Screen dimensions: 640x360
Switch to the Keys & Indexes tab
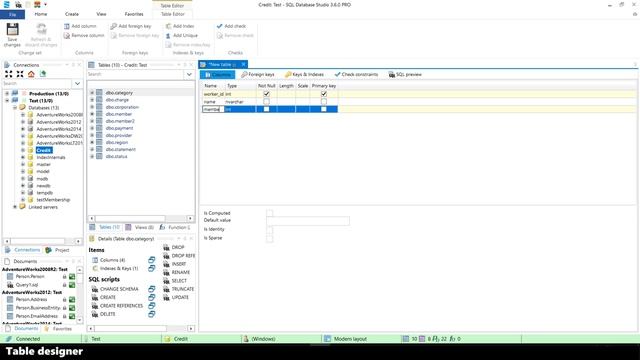304,75
